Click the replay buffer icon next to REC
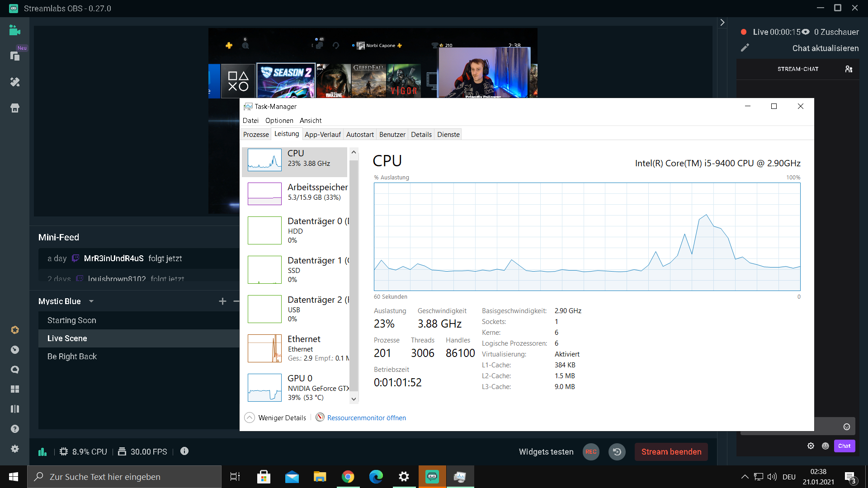 pos(617,451)
